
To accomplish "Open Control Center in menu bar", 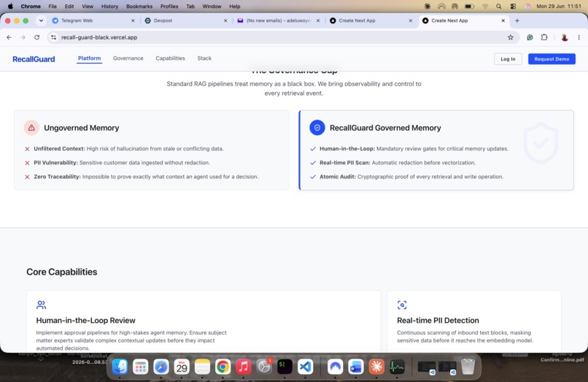I will tap(513, 6).
